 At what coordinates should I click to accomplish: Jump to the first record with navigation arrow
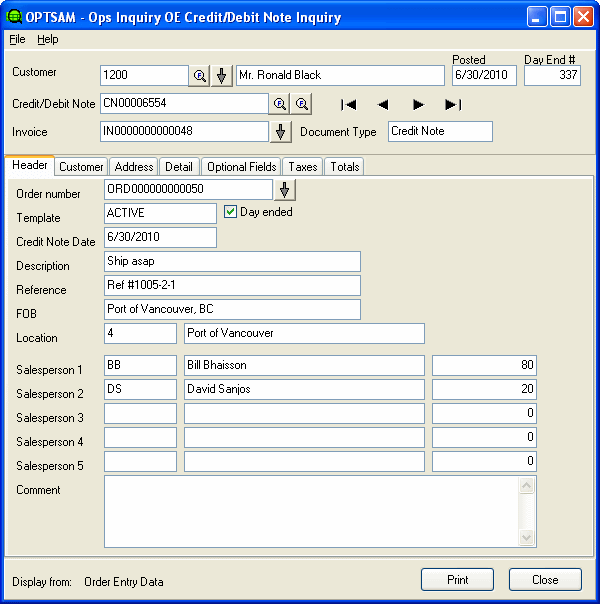point(349,104)
